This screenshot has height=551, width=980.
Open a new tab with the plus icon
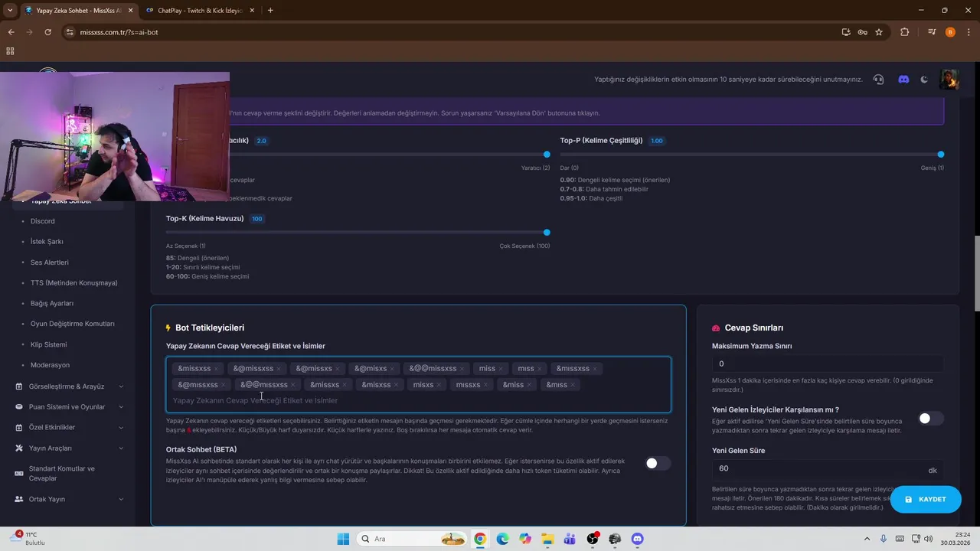[x=270, y=11]
